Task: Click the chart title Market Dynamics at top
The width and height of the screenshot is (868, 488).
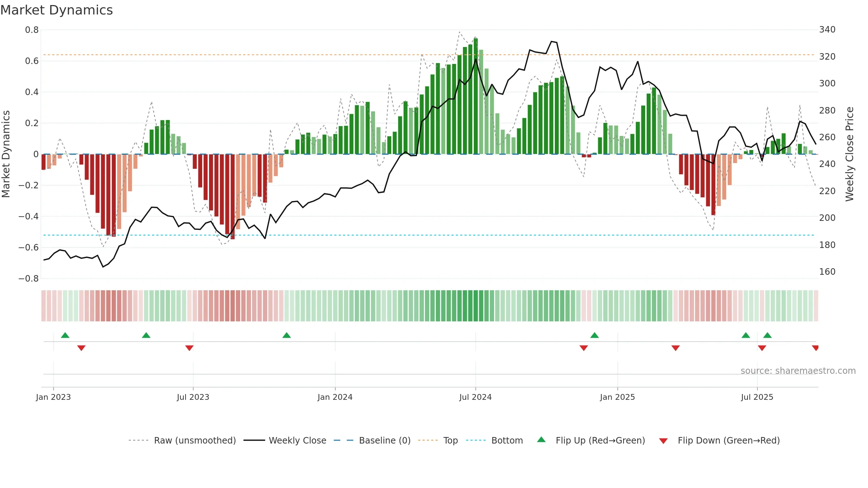Action: 56,10
